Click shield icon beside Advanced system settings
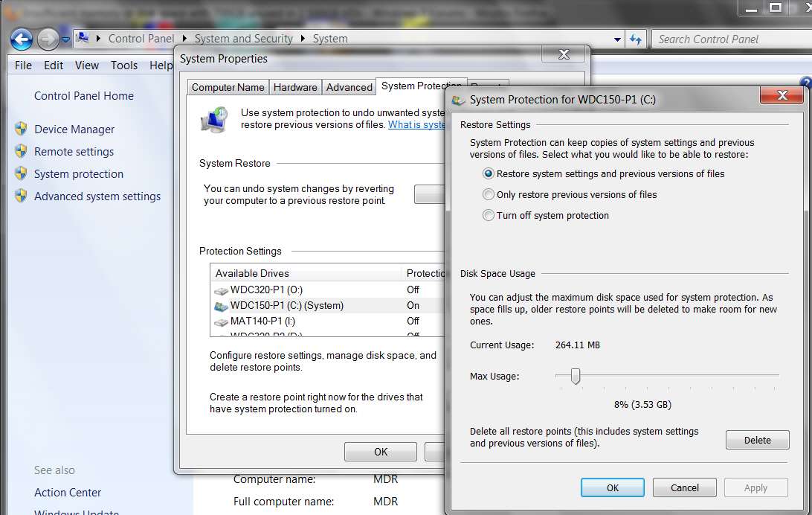 click(x=21, y=195)
